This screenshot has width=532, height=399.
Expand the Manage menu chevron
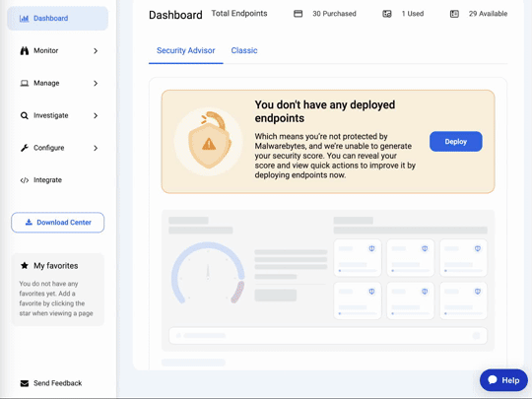click(x=96, y=83)
